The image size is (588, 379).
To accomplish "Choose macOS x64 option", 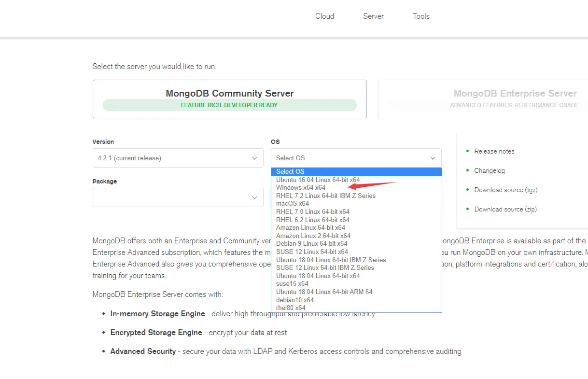I will click(356, 203).
